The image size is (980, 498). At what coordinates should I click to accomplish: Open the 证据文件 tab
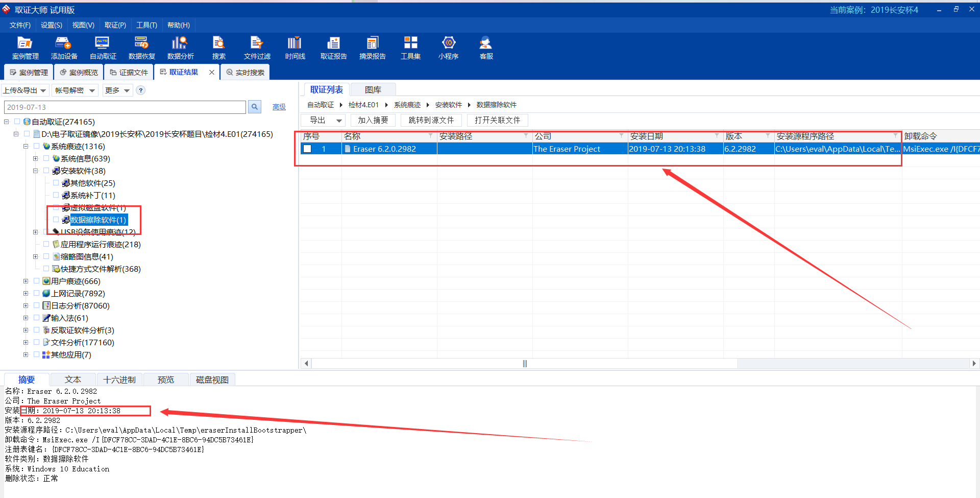point(129,73)
